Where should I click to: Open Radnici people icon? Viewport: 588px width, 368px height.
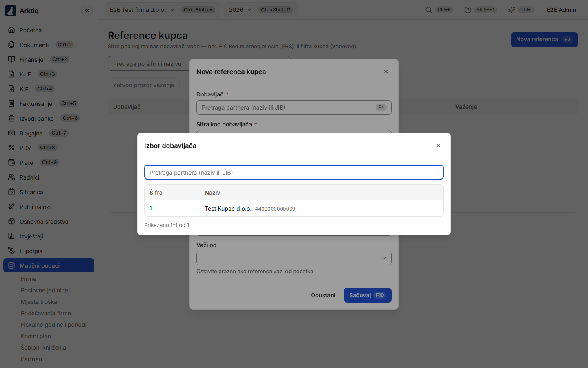tap(11, 177)
